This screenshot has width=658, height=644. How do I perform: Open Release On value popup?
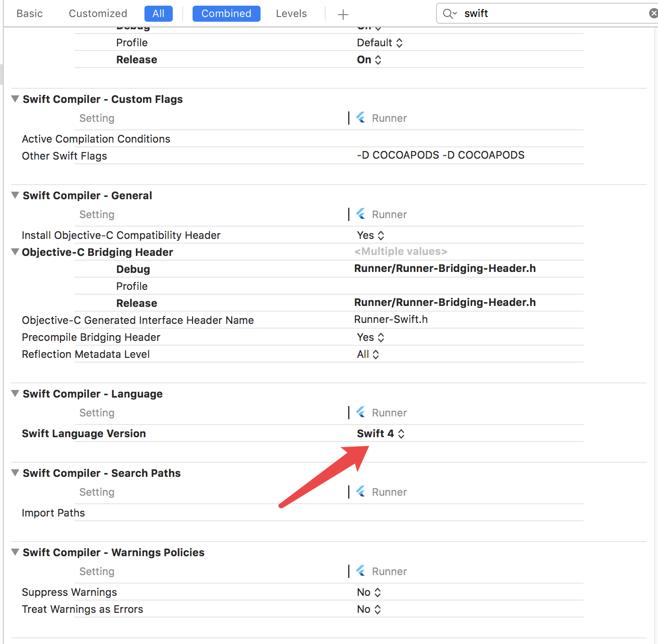369,59
